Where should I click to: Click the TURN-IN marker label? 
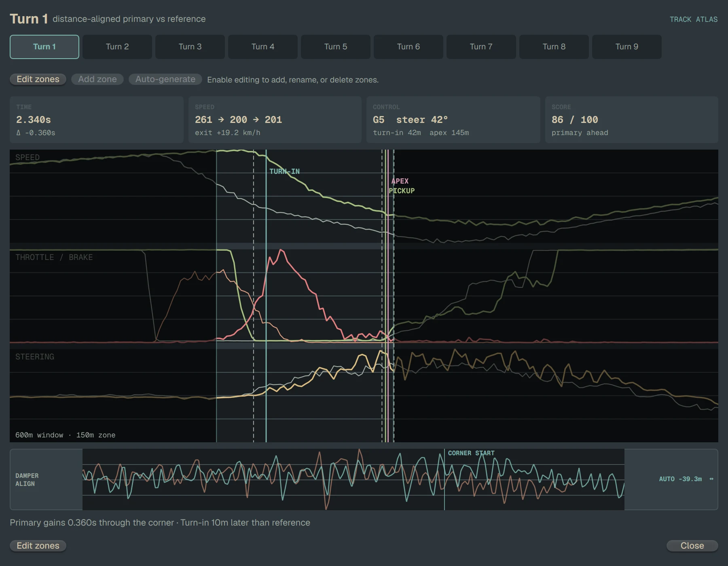click(x=285, y=171)
